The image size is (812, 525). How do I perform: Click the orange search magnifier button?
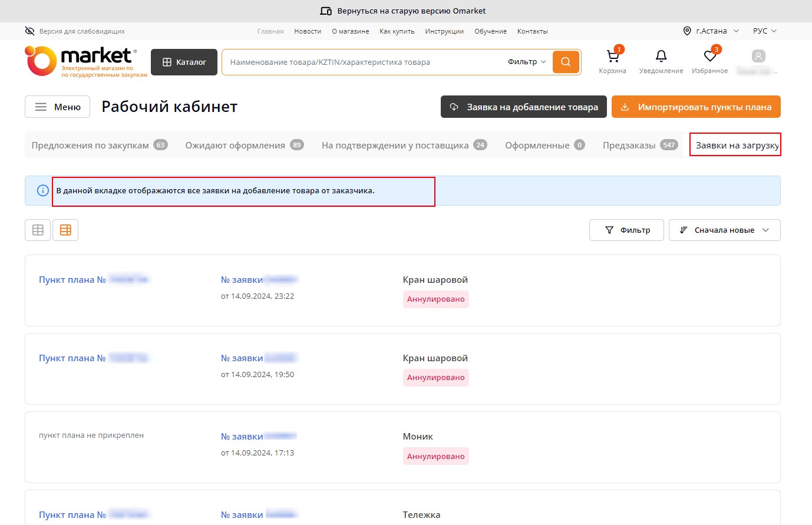tap(566, 62)
